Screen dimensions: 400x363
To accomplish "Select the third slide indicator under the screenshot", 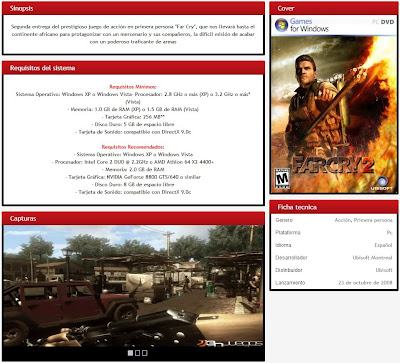I will 145,353.
